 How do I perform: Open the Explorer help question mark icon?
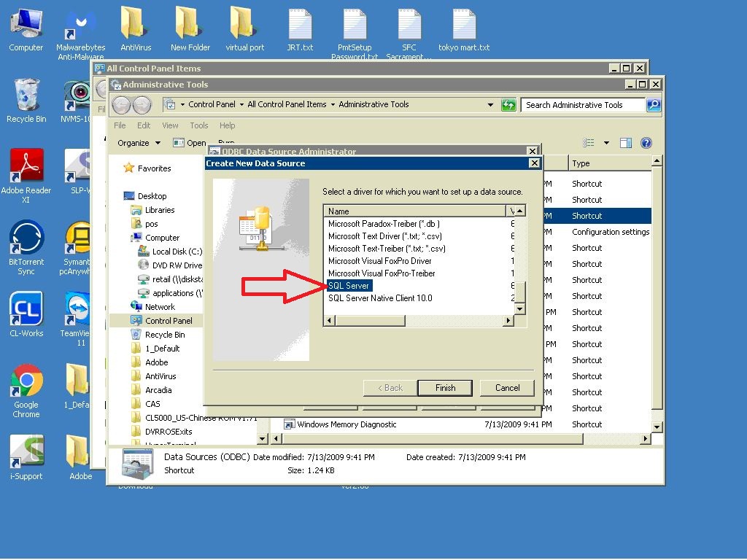pos(646,143)
